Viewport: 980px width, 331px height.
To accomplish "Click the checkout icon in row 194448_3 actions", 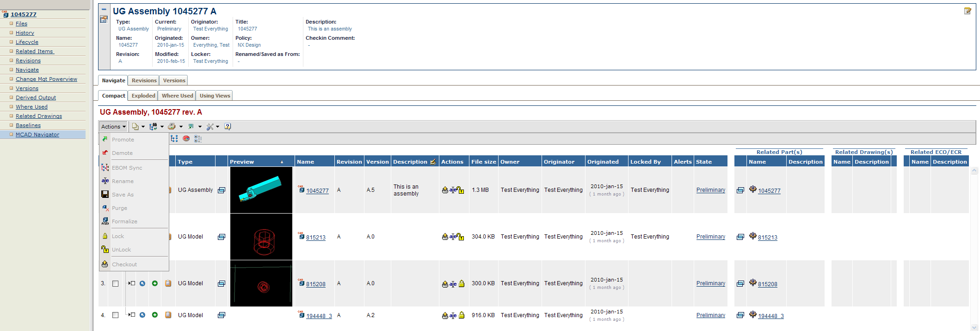I will pyautogui.click(x=445, y=316).
